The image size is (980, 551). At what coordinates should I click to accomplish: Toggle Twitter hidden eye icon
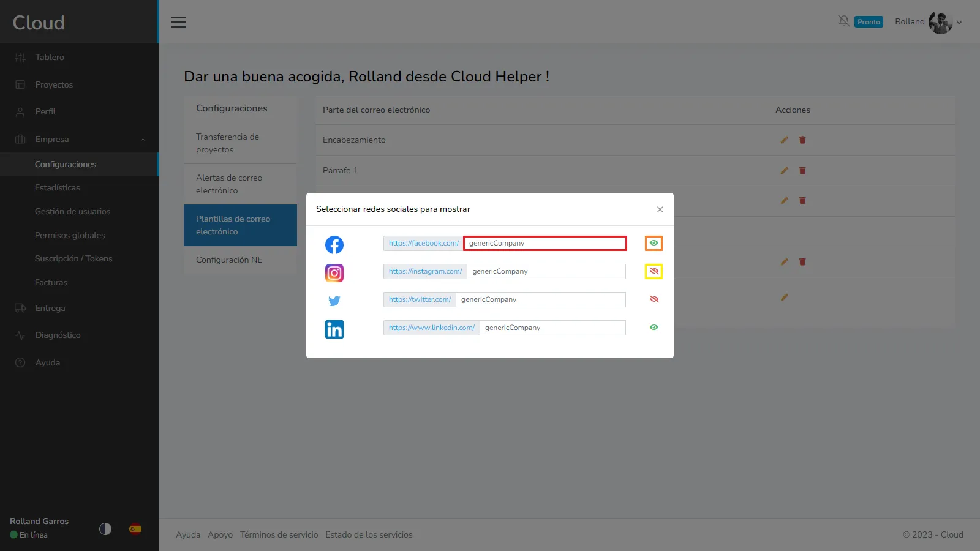point(654,299)
